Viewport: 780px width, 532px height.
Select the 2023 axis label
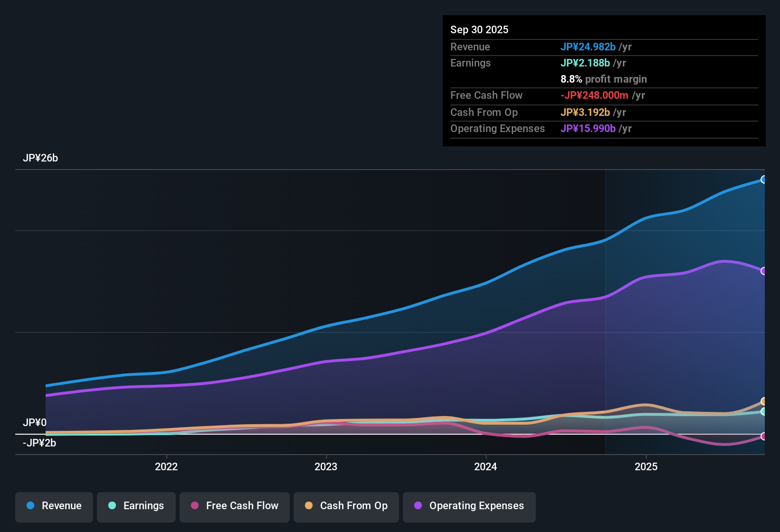pos(326,467)
